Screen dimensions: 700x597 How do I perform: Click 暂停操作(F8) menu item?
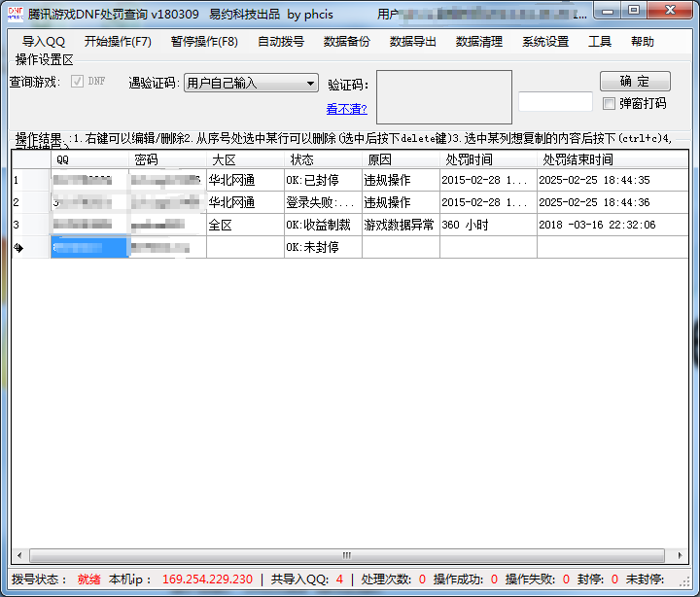(204, 42)
